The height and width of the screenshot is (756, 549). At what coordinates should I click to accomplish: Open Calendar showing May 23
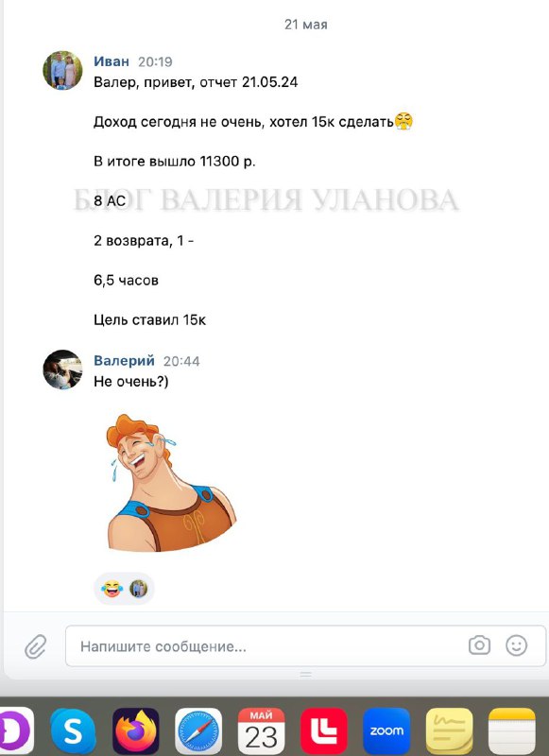click(x=261, y=730)
